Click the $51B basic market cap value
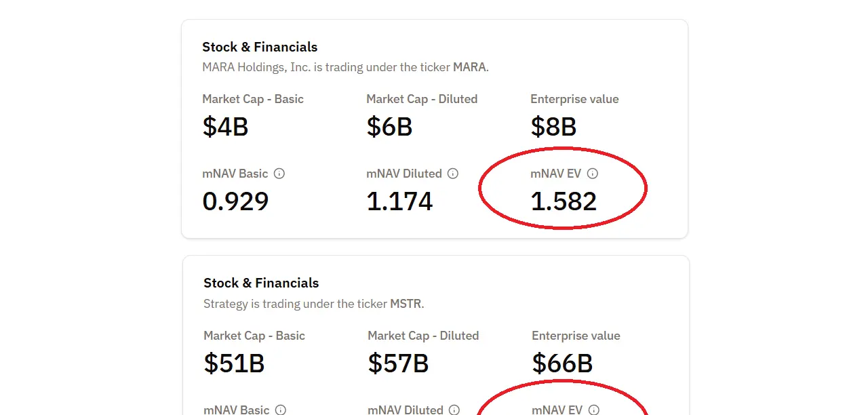The height and width of the screenshot is (415, 868). 234,363
